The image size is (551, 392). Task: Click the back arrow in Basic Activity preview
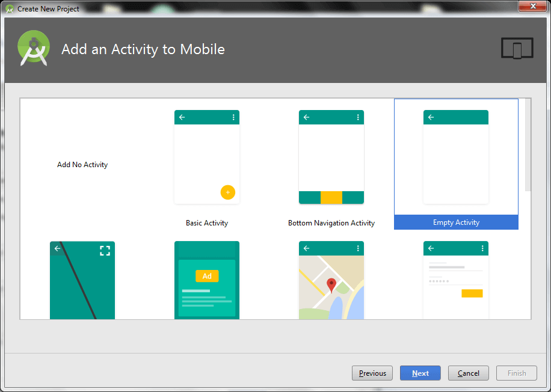(x=182, y=117)
